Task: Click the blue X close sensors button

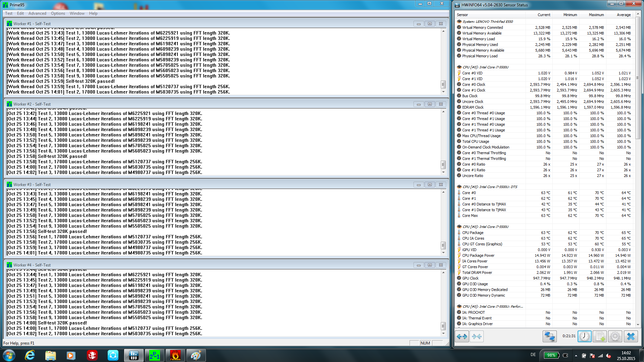Action: (x=631, y=336)
